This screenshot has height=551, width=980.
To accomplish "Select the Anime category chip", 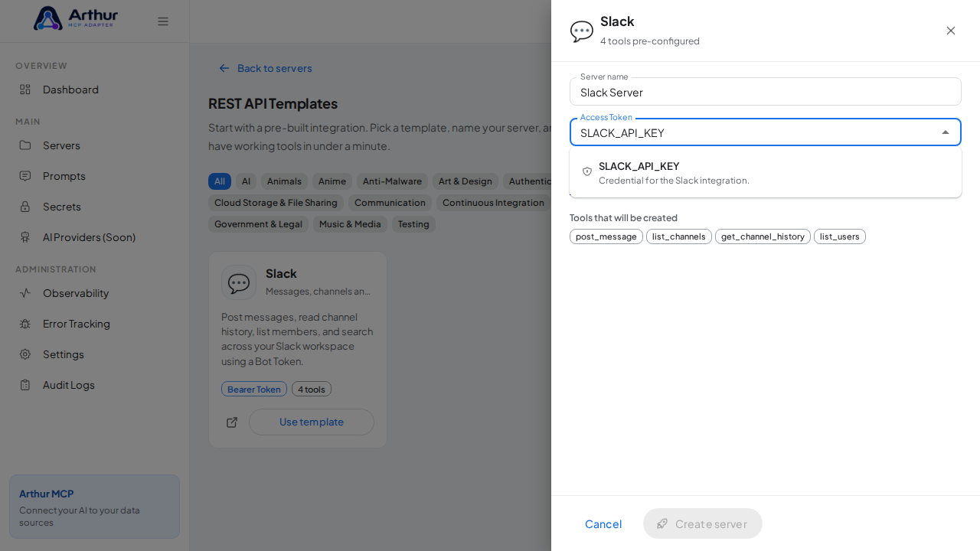I will point(332,181).
